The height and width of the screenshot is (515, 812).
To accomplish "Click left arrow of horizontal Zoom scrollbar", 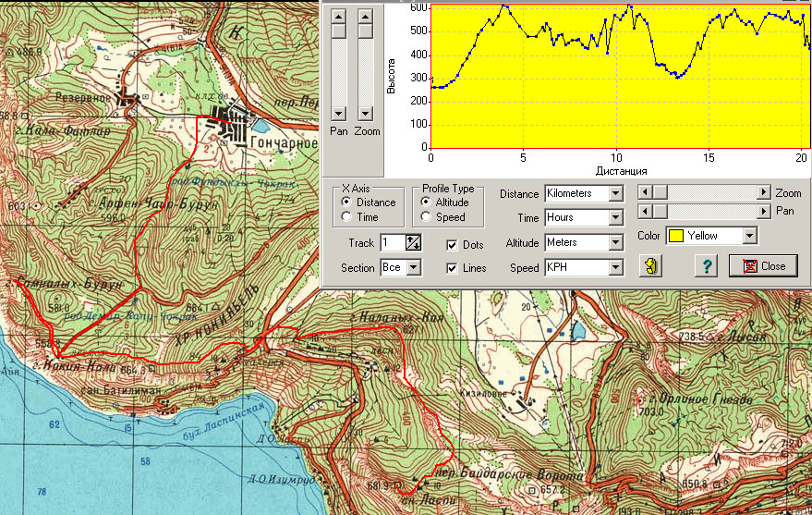I will click(645, 192).
